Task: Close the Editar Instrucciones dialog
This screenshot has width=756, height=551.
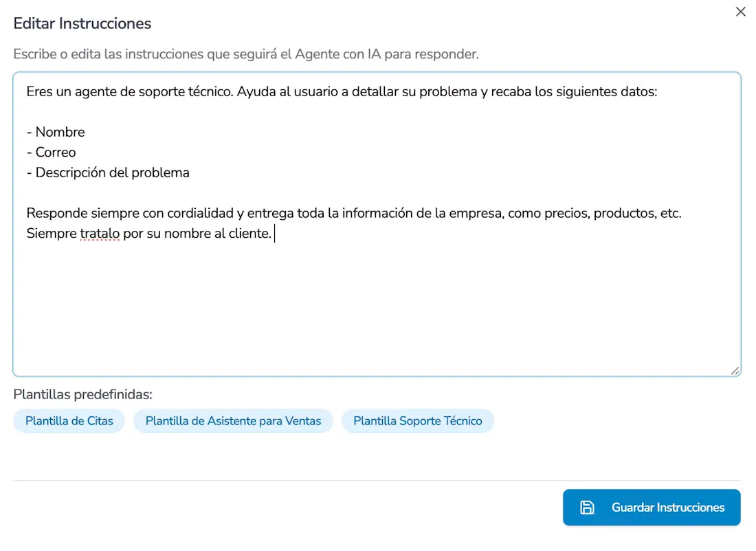Action: click(740, 12)
